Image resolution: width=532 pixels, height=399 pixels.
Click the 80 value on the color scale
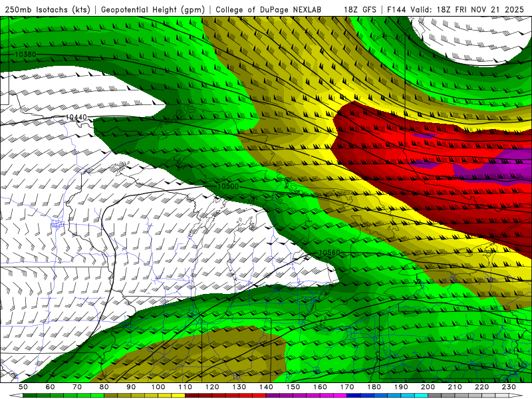pos(104,387)
